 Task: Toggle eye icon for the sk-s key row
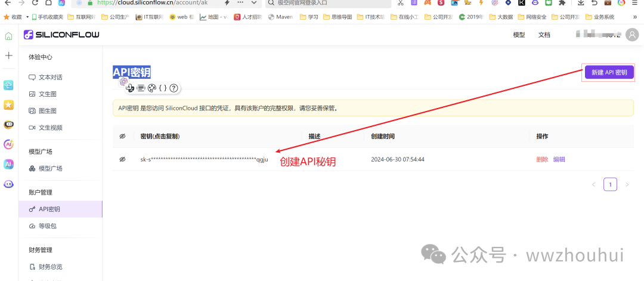[x=122, y=159]
